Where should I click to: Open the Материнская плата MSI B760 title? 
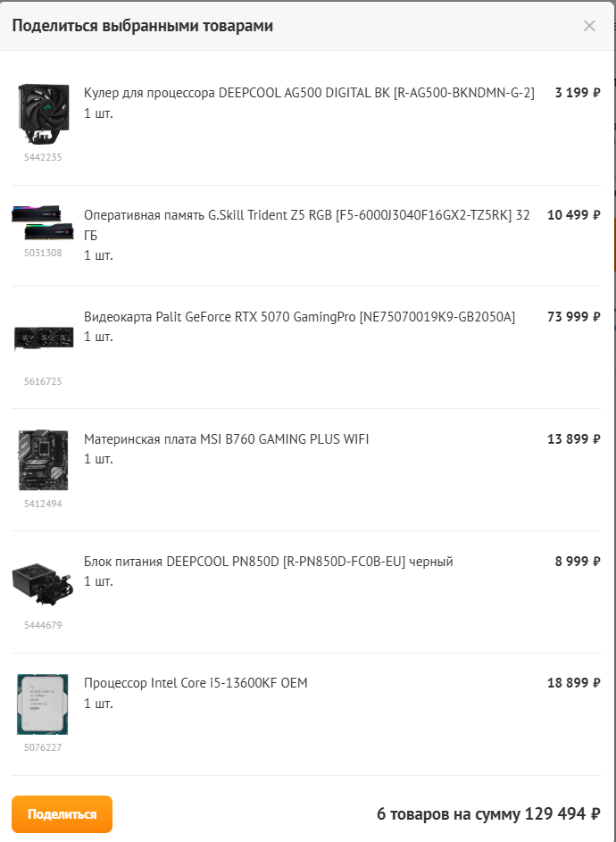(226, 439)
